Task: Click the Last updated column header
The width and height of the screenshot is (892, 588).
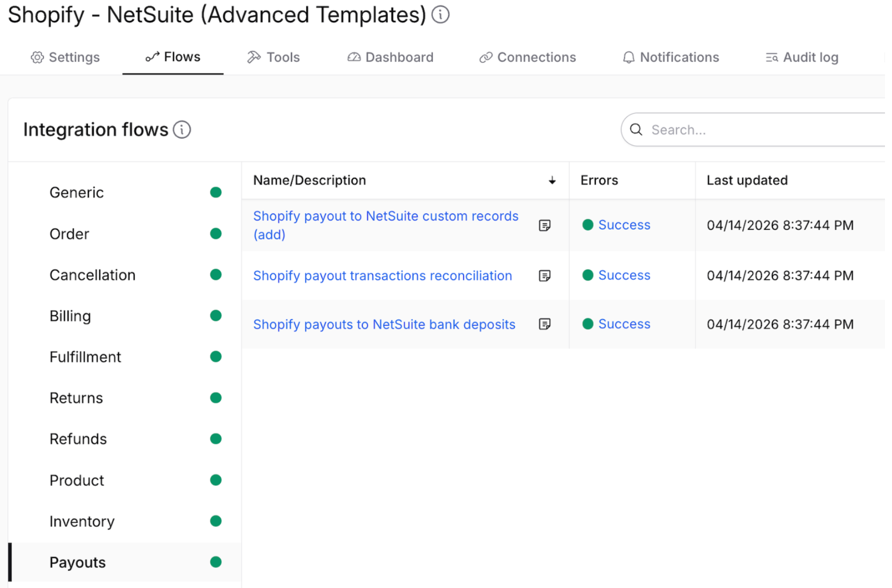Action: pyautogui.click(x=747, y=180)
